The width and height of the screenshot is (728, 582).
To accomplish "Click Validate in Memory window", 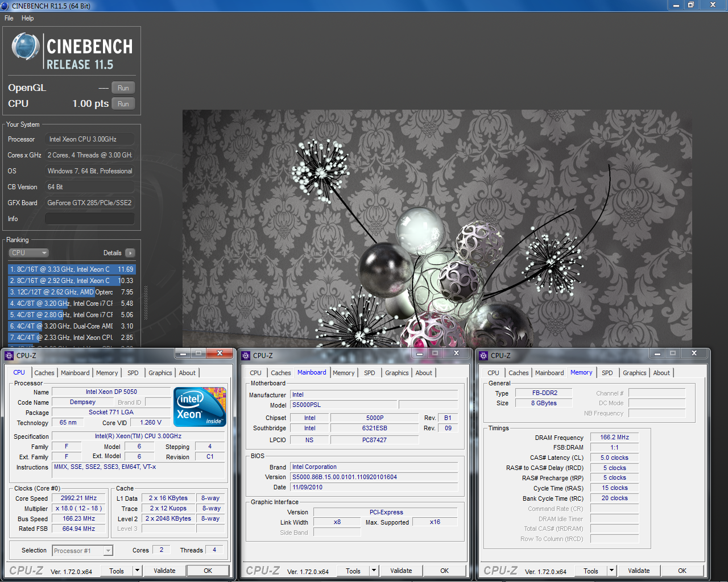I will [639, 571].
